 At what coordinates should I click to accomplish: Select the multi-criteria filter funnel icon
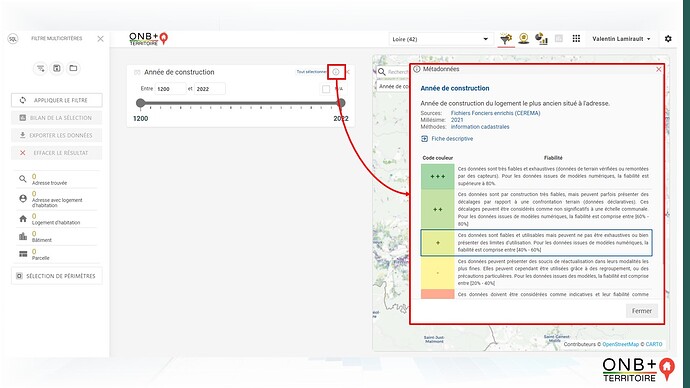click(506, 39)
